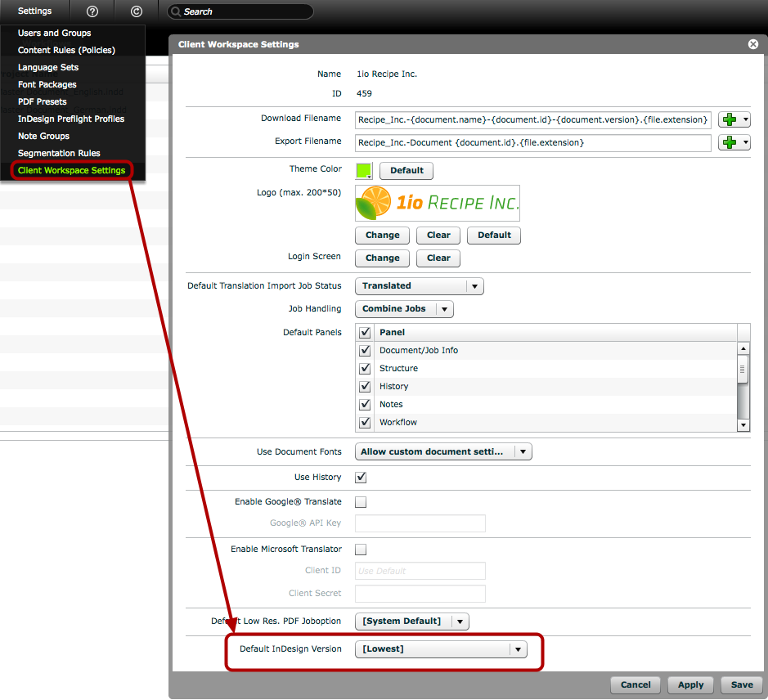Click the green plus next to Download Filename
768x700 pixels.
point(730,119)
